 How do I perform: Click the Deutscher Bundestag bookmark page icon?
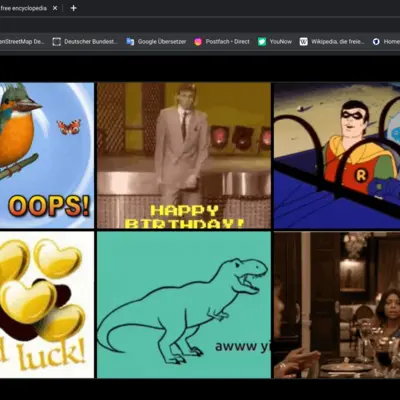coord(57,42)
